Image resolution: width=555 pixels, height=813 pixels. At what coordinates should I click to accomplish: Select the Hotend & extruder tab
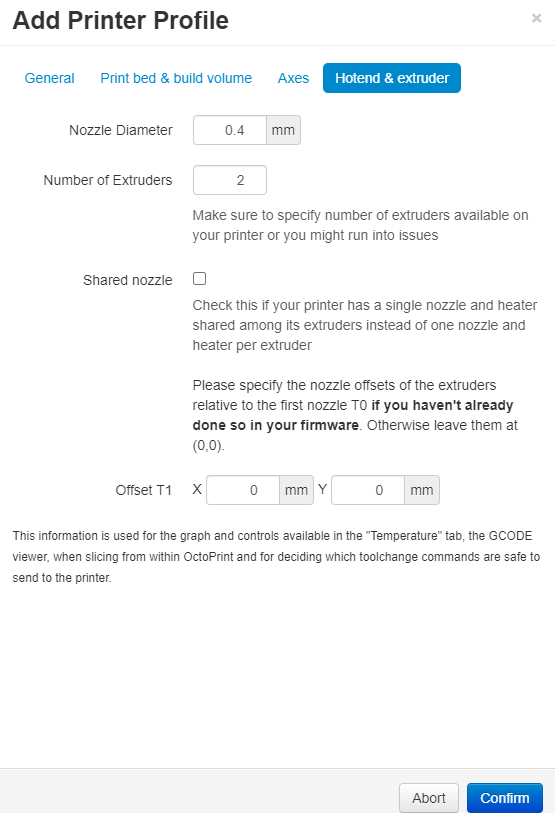coord(392,78)
